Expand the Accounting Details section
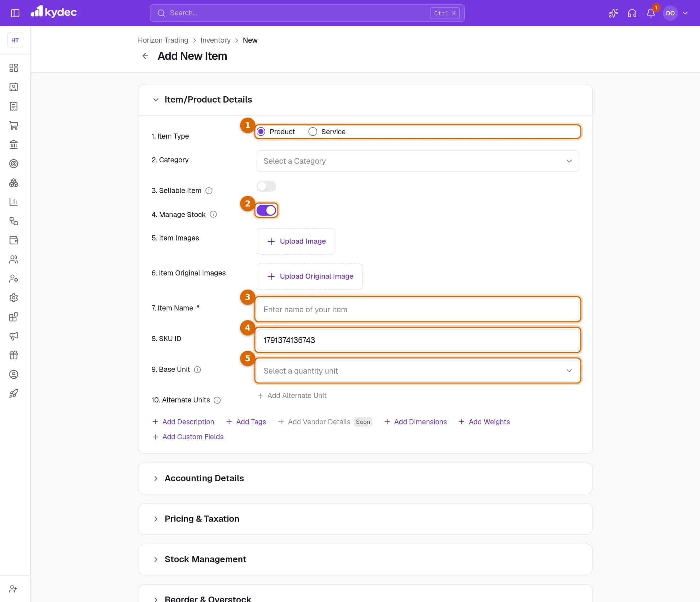Screen dimensions: 700x602 156,478
